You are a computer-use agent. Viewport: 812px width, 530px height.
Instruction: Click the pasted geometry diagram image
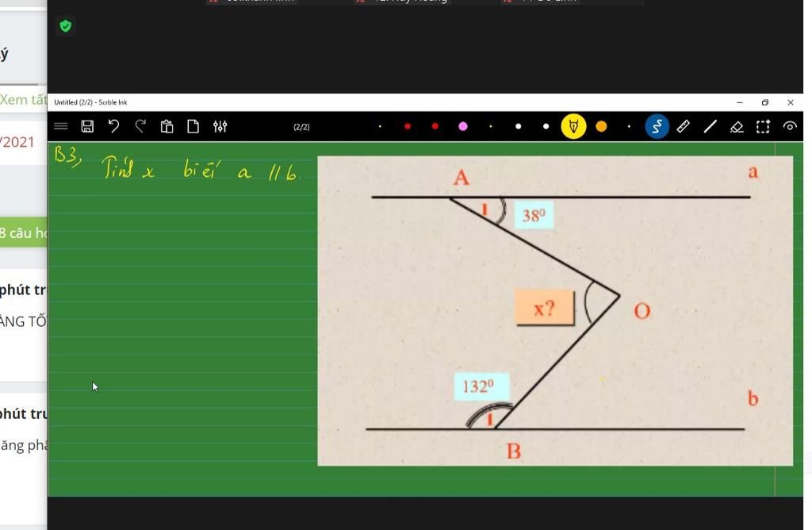(555, 311)
